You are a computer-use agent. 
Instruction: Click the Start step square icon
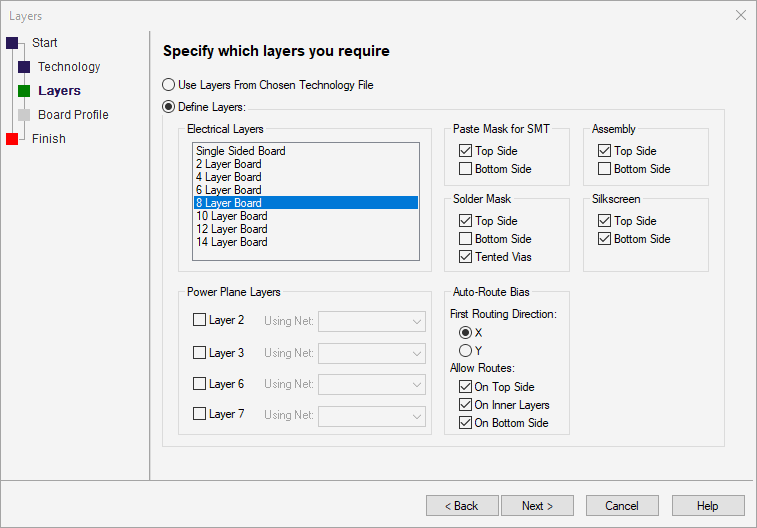tap(12, 43)
